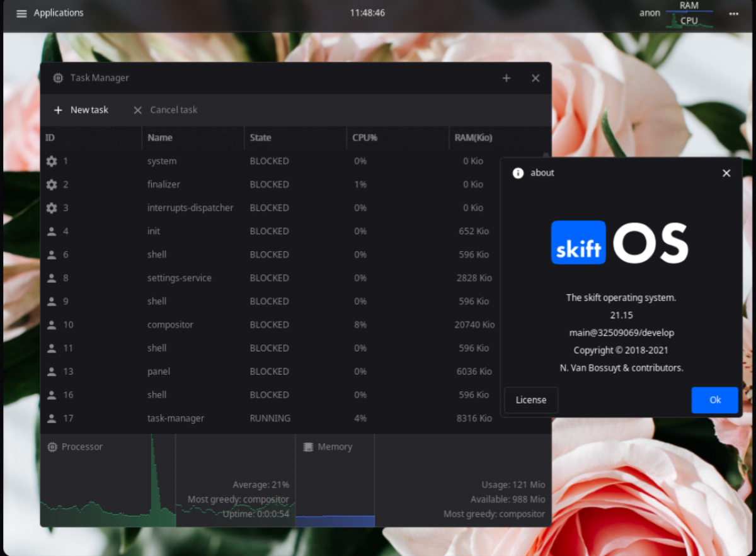Click the info icon in the about dialog

(x=518, y=173)
